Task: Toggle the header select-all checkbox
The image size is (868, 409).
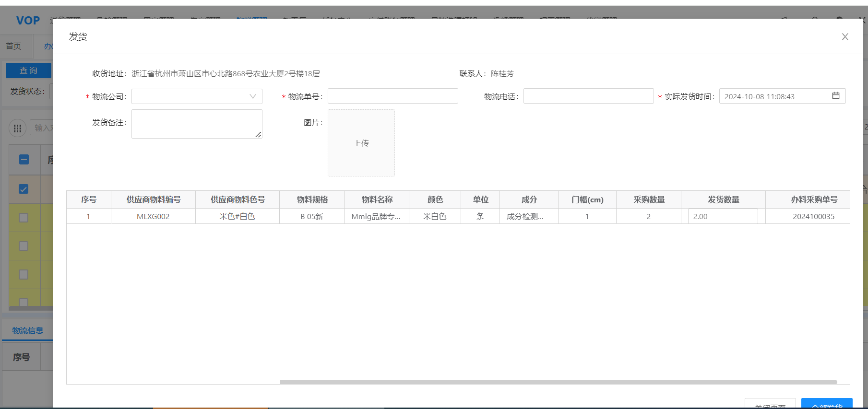Action: coord(24,160)
